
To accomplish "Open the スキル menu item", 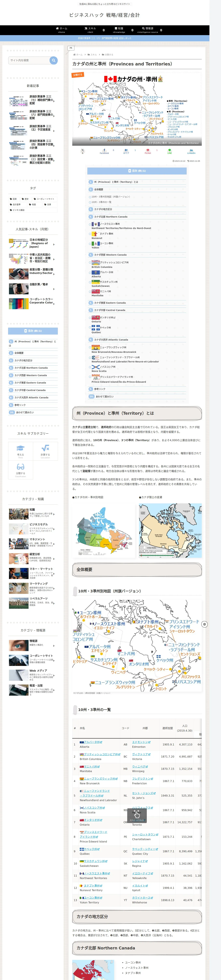I will tap(90, 30).
